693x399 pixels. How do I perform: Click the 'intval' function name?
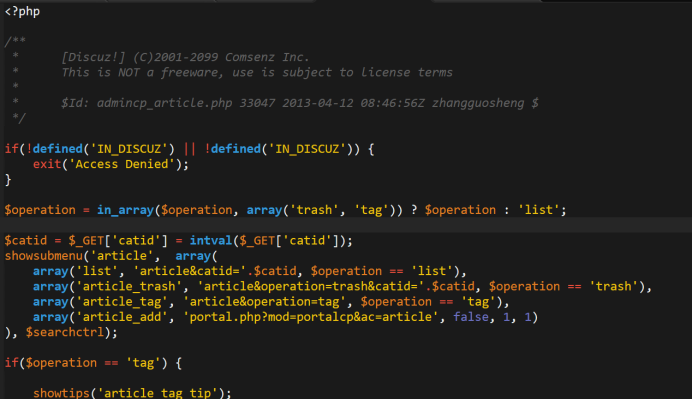[211, 240]
